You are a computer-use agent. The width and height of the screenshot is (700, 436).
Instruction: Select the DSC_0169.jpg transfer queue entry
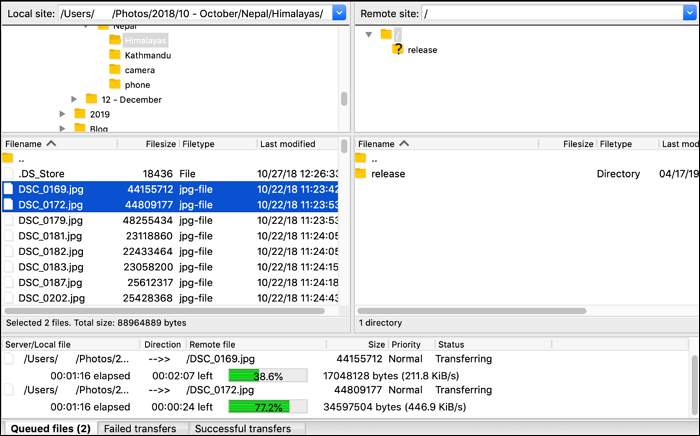pyautogui.click(x=346, y=359)
